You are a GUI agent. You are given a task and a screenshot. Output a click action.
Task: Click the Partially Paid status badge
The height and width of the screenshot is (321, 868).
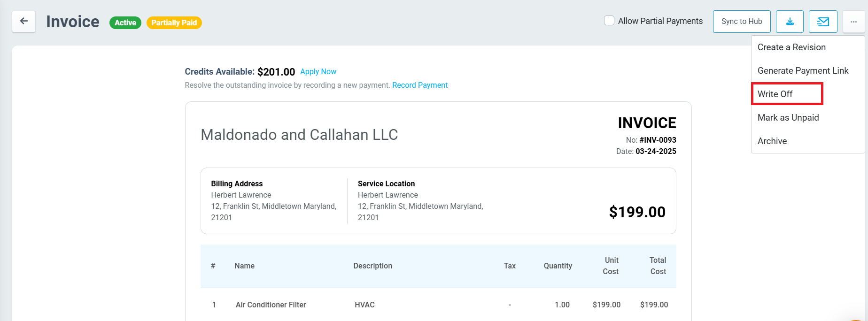(x=174, y=23)
